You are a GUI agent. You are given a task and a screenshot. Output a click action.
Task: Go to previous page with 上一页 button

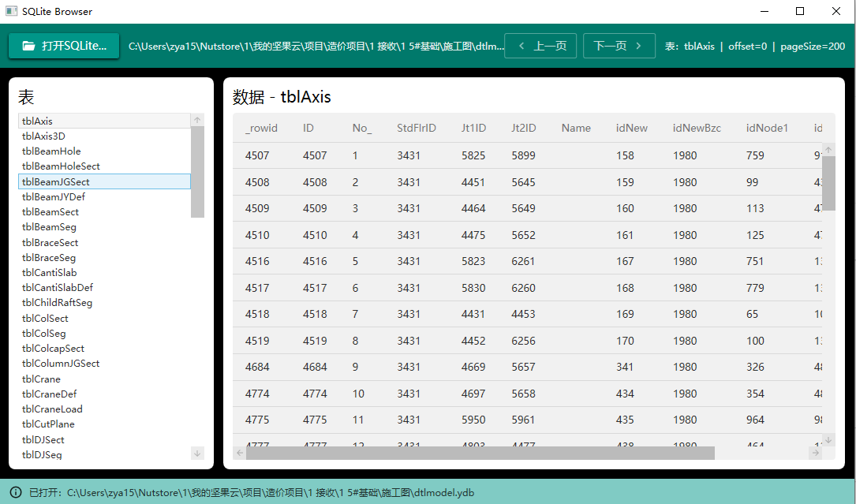(540, 46)
